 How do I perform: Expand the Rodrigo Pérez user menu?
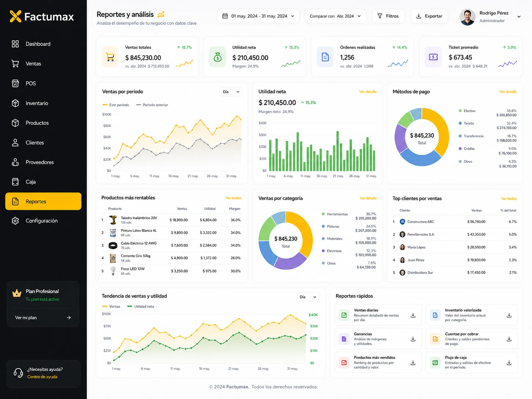pyautogui.click(x=519, y=17)
